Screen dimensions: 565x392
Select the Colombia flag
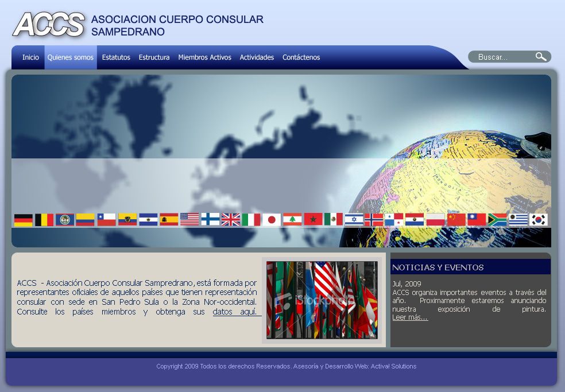point(86,220)
